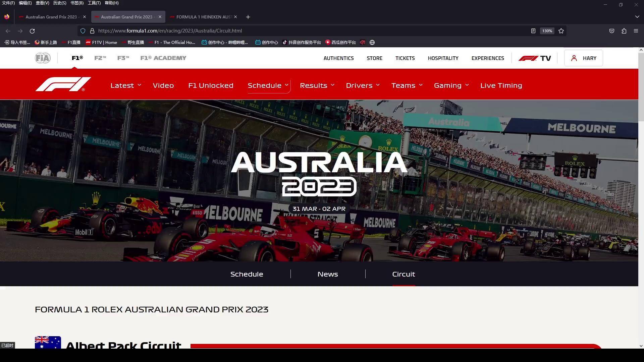The width and height of the screenshot is (644, 362).
Task: Reset the 130% zoom level badge
Action: 547,31
